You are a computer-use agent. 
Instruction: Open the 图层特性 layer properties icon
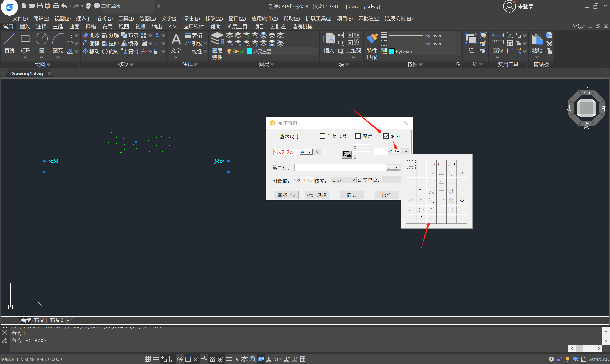[x=217, y=39]
